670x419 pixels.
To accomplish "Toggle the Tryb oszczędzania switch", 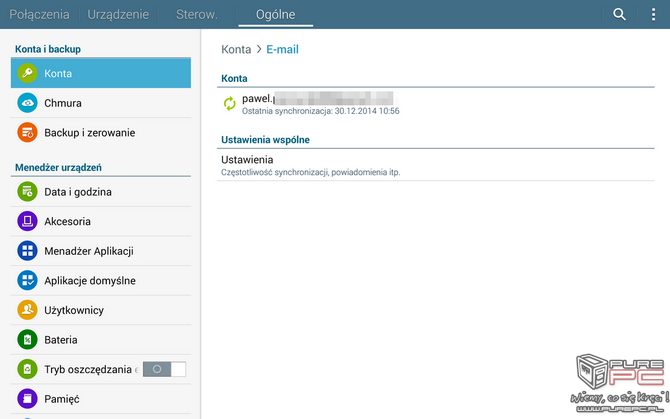I will 164,369.
